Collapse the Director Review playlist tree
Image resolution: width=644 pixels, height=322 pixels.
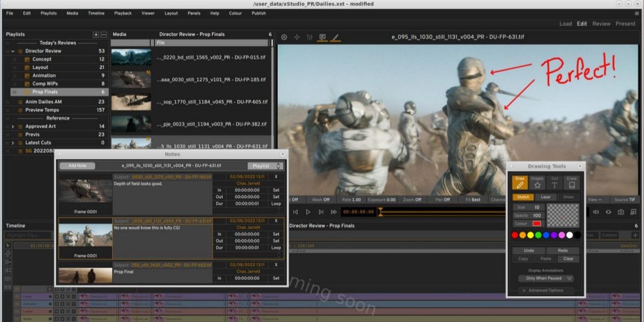(x=13, y=51)
